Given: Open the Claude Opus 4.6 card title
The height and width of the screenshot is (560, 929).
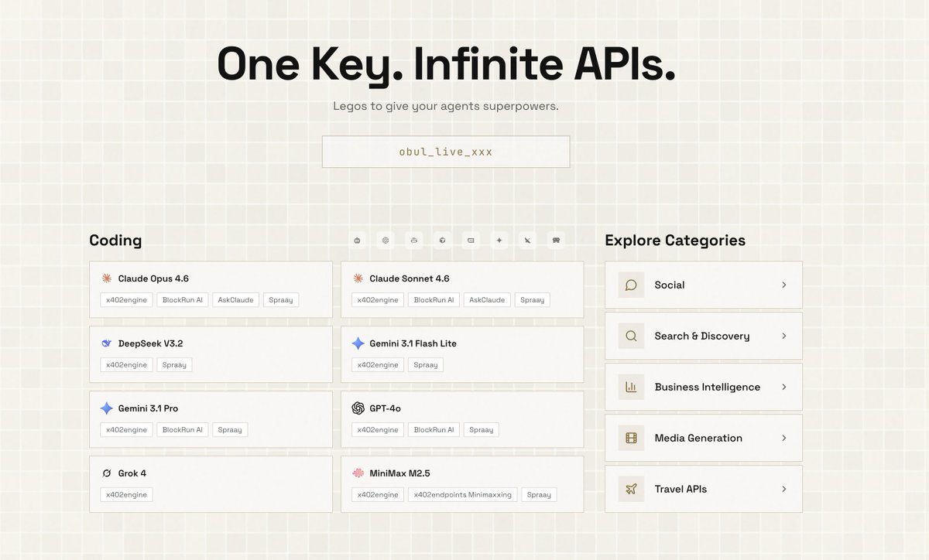Looking at the screenshot, I should click(x=153, y=278).
